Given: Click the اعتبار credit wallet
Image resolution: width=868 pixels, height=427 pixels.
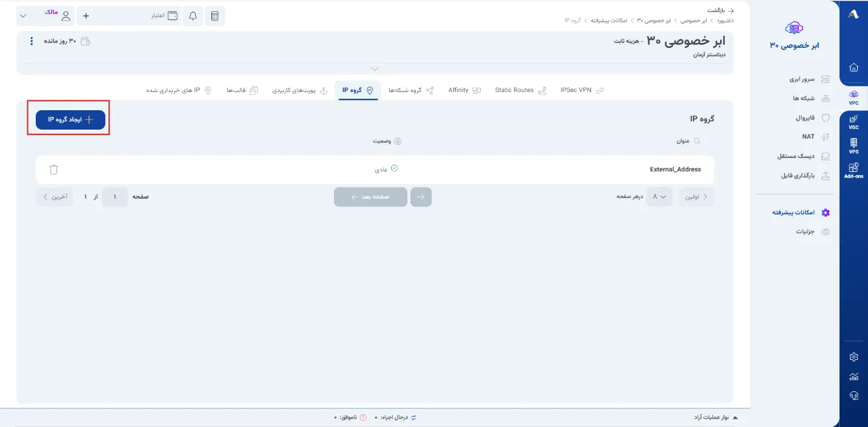Looking at the screenshot, I should point(164,16).
